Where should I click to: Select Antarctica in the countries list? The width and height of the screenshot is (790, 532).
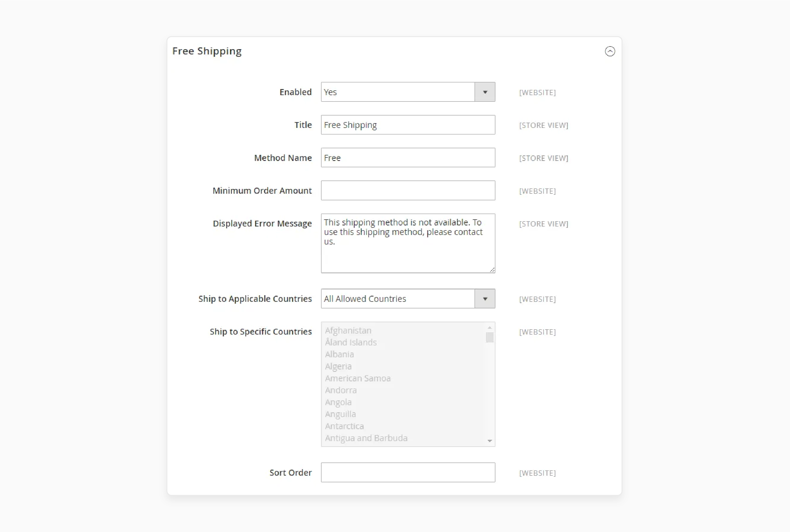[344, 426]
